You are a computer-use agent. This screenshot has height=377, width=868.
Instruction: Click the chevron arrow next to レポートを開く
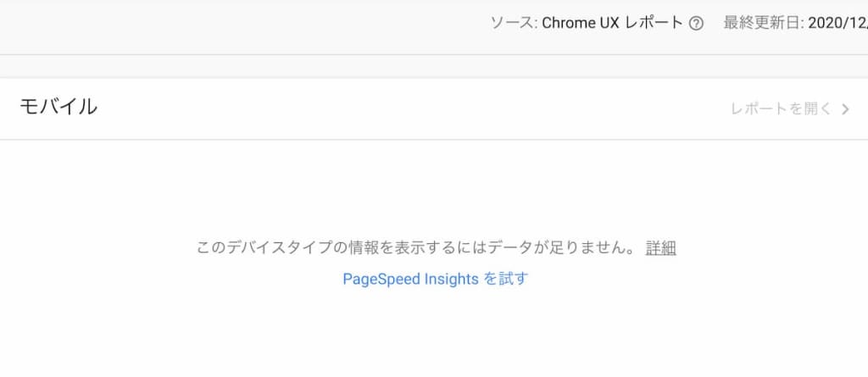click(845, 109)
